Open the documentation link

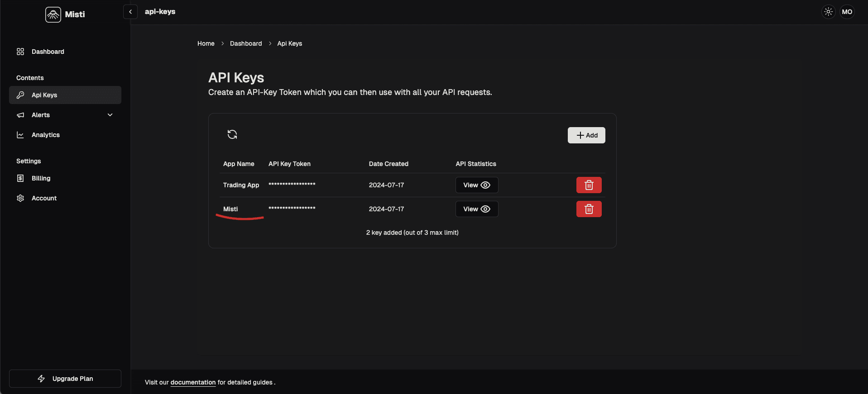pos(193,382)
